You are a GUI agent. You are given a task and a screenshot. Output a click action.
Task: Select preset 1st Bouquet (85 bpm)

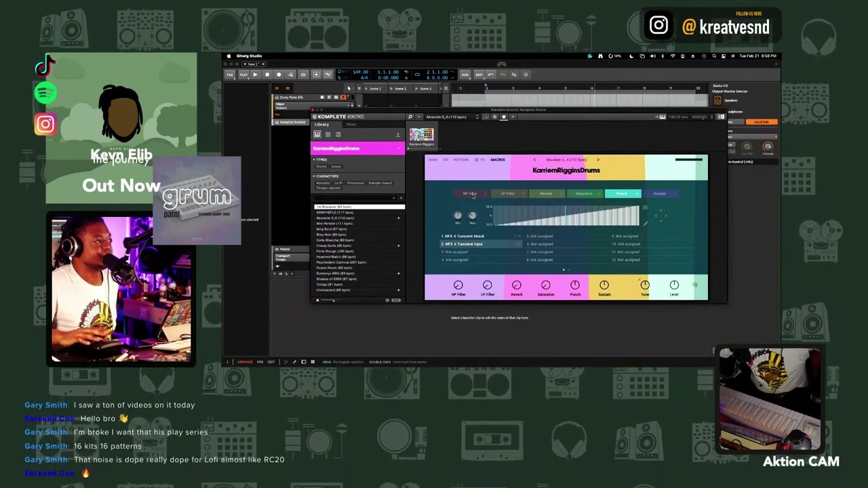click(x=359, y=207)
